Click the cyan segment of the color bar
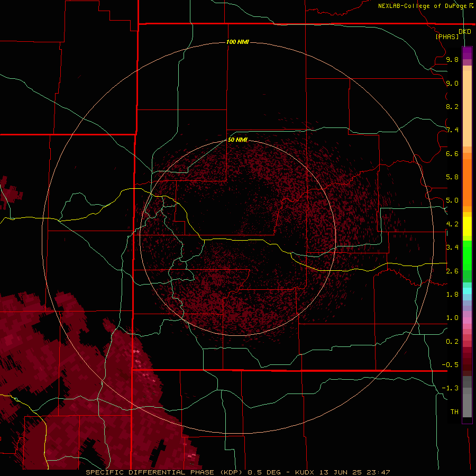Viewport: 476px width, 476px height. pyautogui.click(x=467, y=291)
